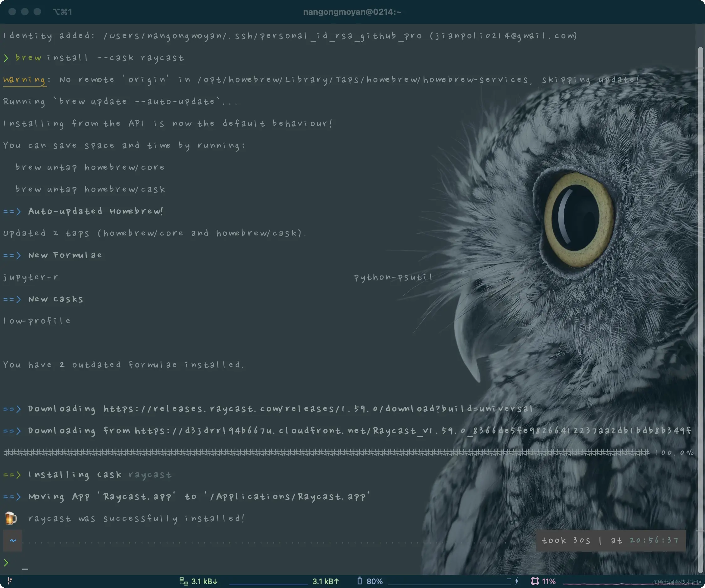
Task: Click the 'jupyter-r' formula name
Action: pos(31,277)
